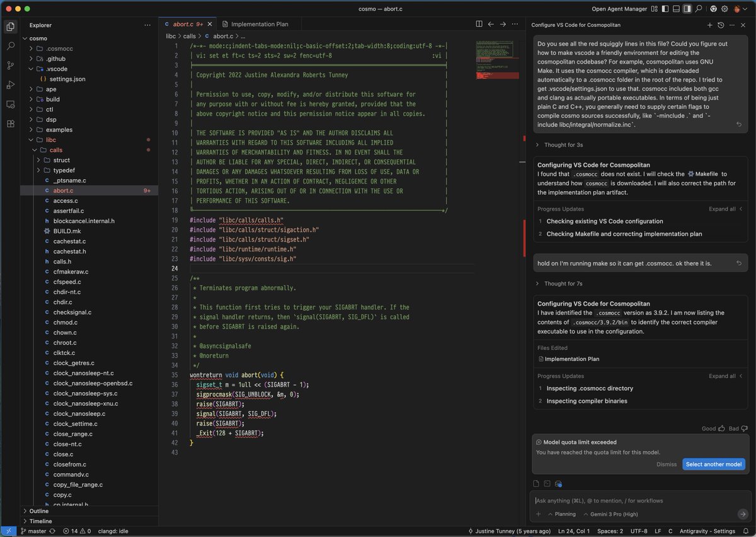Switch to abort.c editor tab
Image resolution: width=756 pixels, height=537 pixels.
186,24
